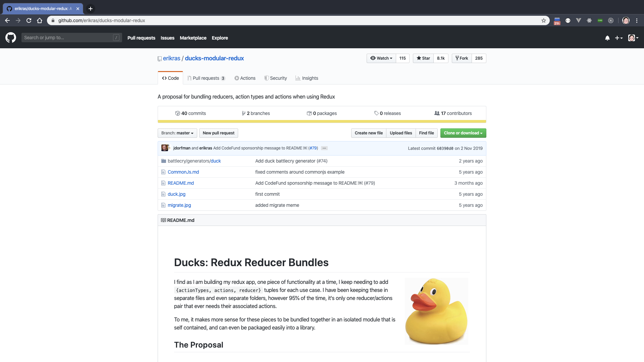
Task: Open the notifications bell
Action: pyautogui.click(x=607, y=38)
